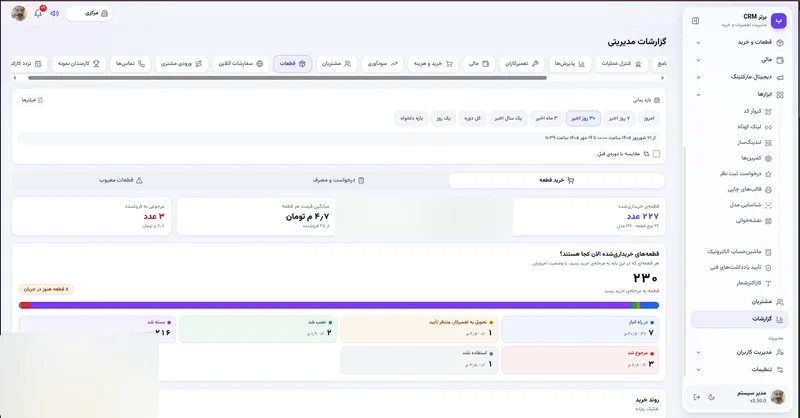Open the مرکزی branch dropdown
The width and height of the screenshot is (800, 418).
[x=90, y=13]
